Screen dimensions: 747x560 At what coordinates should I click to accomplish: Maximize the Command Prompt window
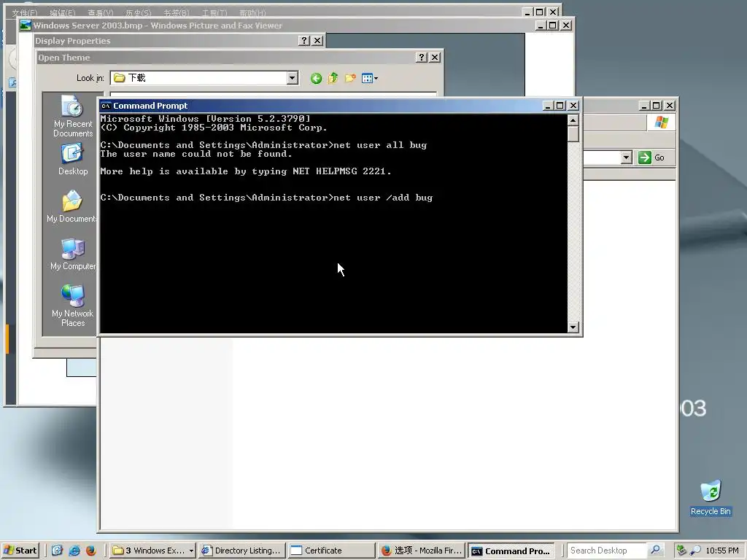point(560,106)
